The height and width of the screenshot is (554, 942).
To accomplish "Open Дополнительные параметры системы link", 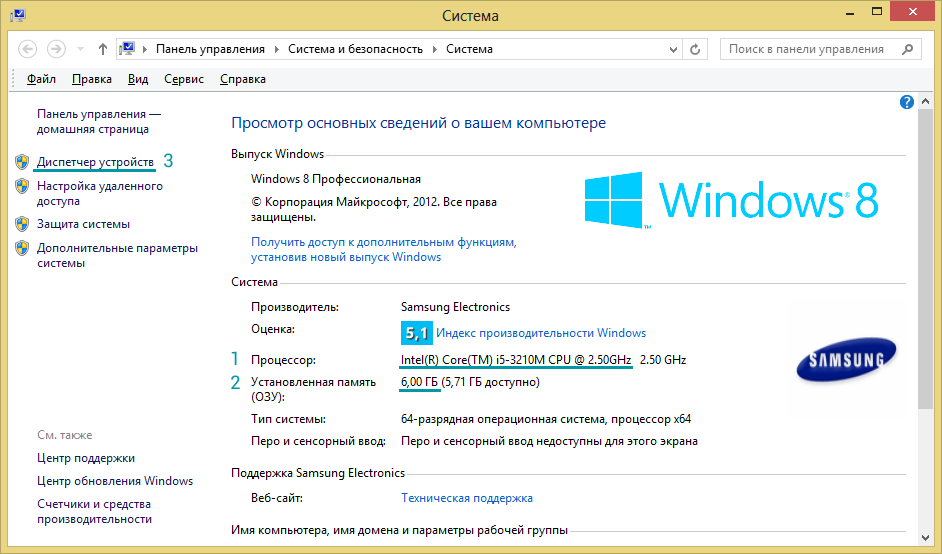I will pos(117,255).
